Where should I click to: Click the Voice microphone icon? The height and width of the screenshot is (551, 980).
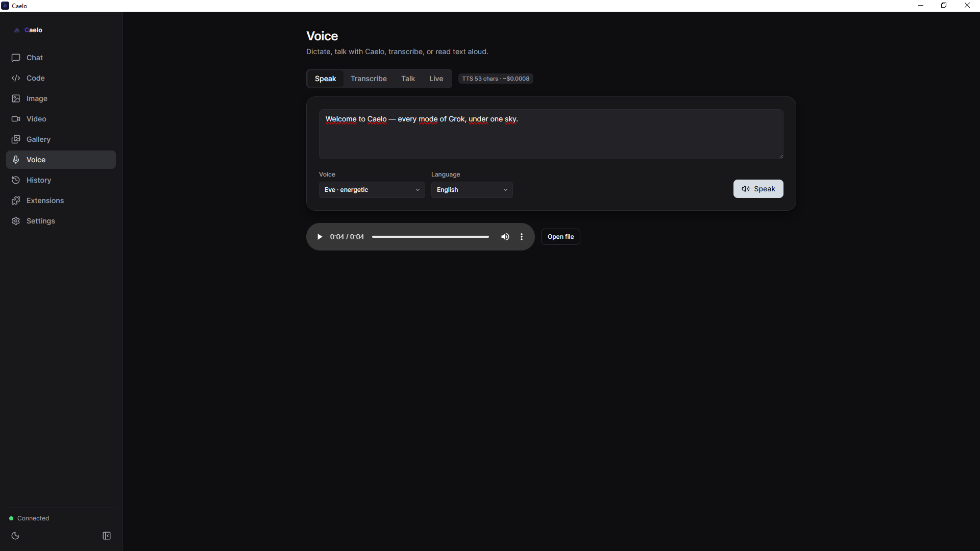16,160
